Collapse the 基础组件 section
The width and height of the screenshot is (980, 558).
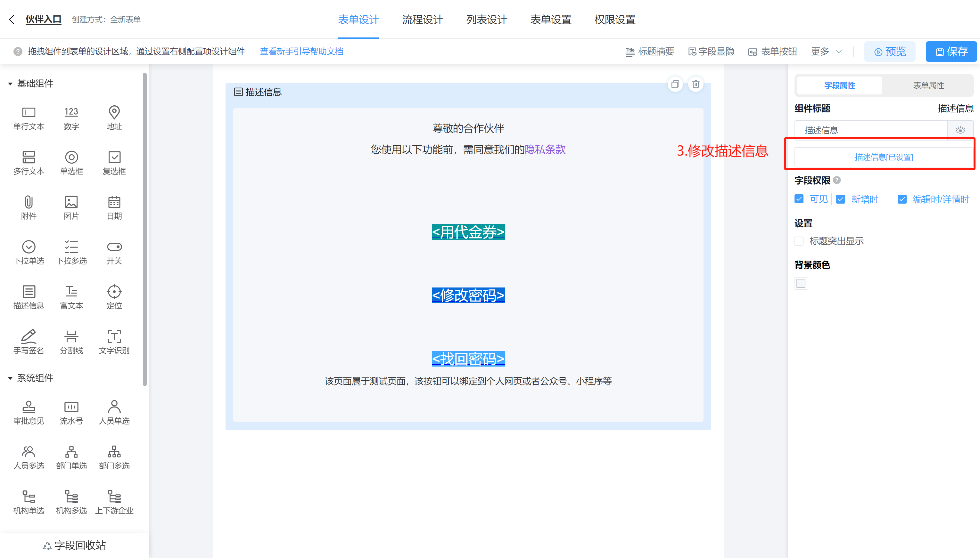pos(10,84)
